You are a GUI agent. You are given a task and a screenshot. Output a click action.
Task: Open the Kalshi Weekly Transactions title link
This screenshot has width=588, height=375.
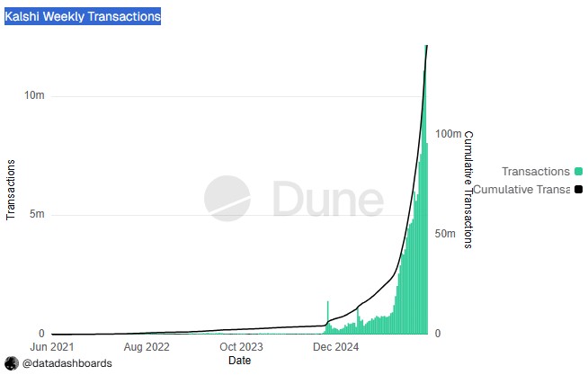pyautogui.click(x=83, y=16)
